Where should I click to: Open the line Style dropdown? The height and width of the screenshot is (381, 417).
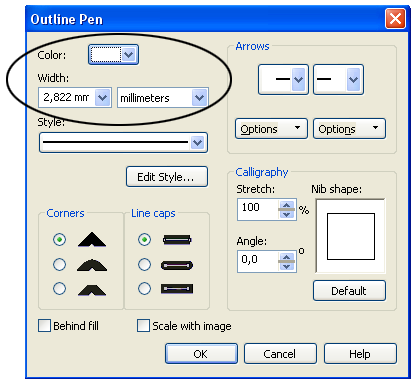coord(123,143)
